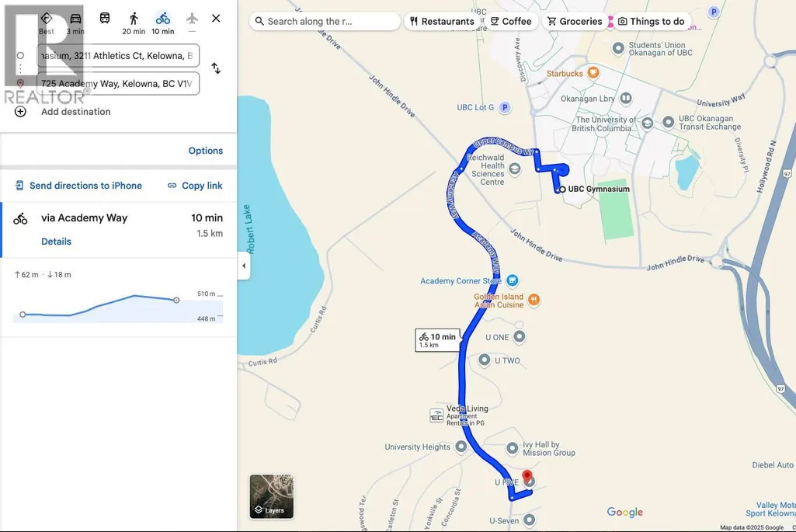Click Students' Union Okanagan marker
This screenshot has height=532, width=796.
[618, 48]
